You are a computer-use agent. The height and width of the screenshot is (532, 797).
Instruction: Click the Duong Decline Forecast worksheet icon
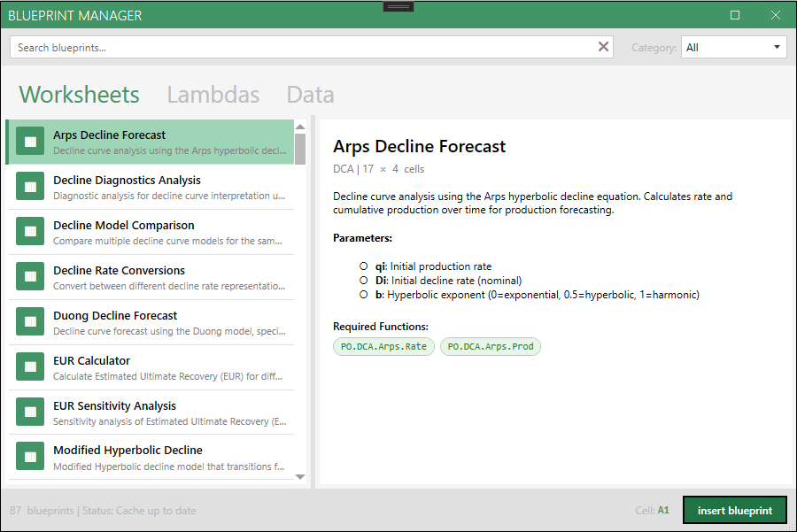30,322
